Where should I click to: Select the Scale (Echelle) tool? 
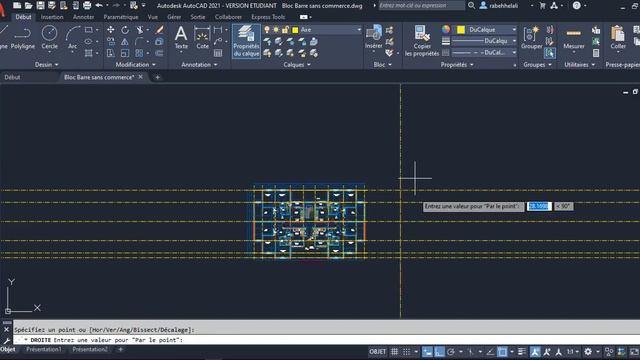pos(125,53)
